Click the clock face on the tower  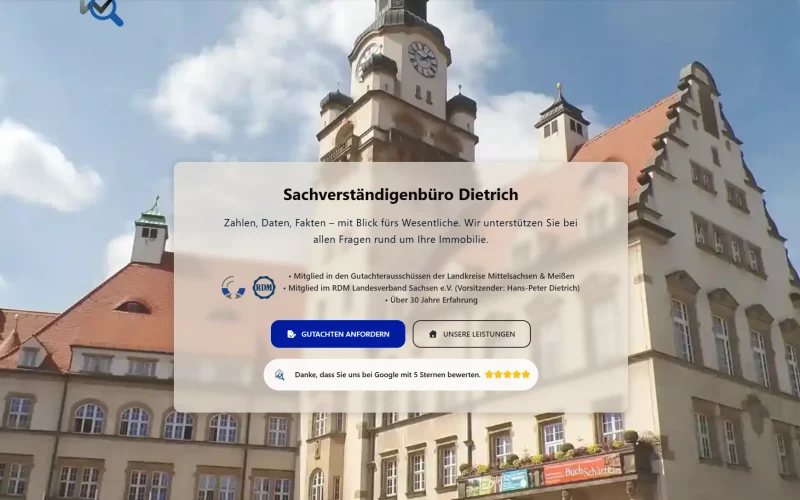422,58
